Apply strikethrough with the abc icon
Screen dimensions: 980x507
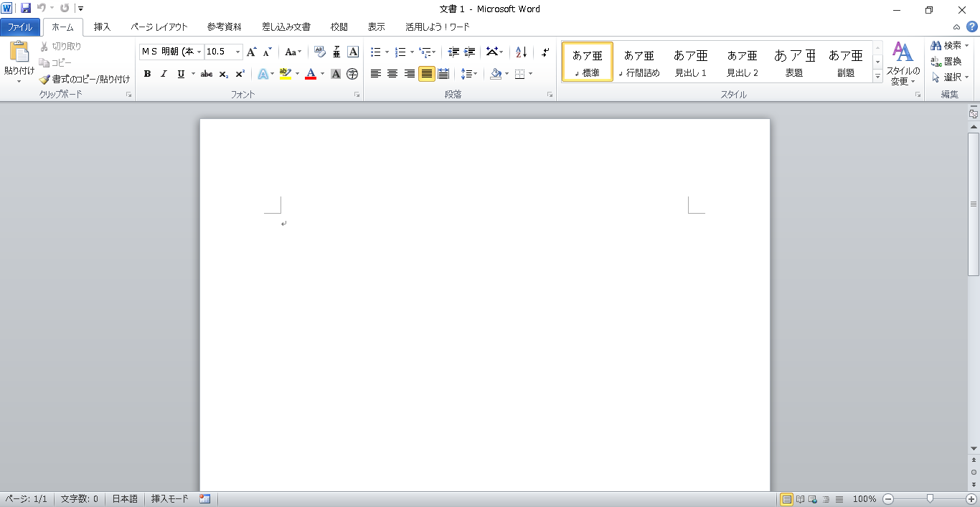tap(207, 74)
